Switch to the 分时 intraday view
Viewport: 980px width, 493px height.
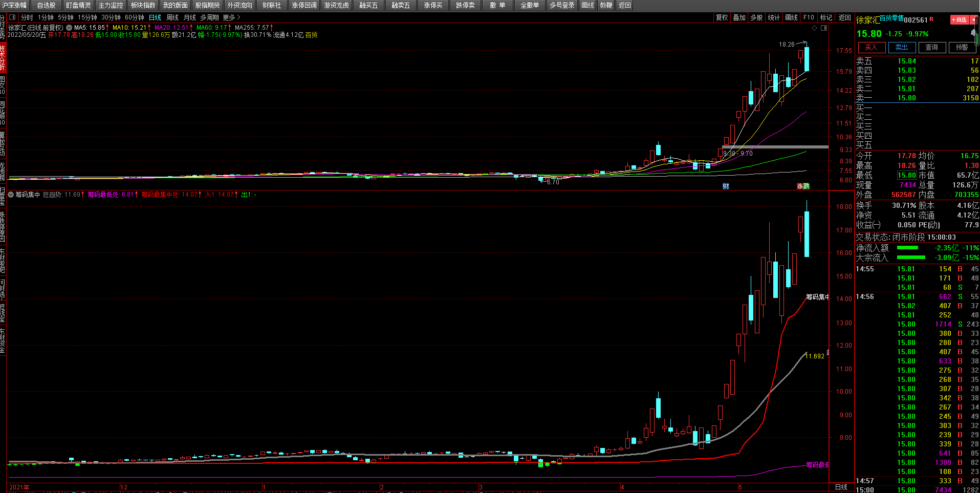tap(27, 17)
